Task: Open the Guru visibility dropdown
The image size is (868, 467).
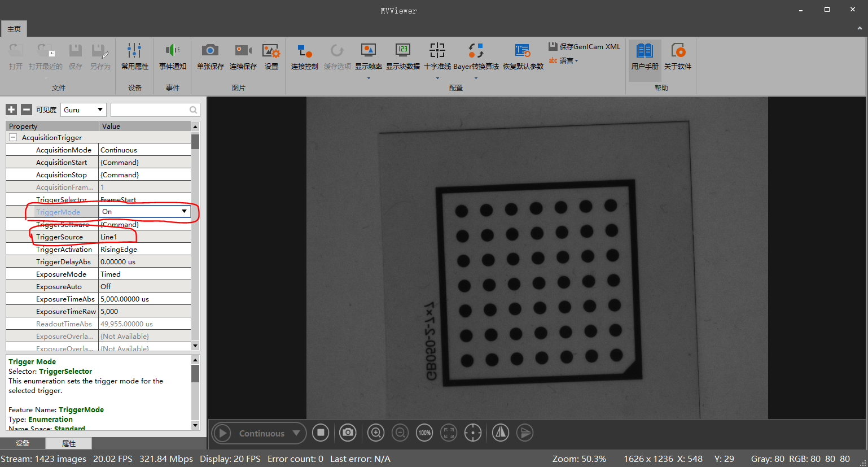Action: (83, 110)
